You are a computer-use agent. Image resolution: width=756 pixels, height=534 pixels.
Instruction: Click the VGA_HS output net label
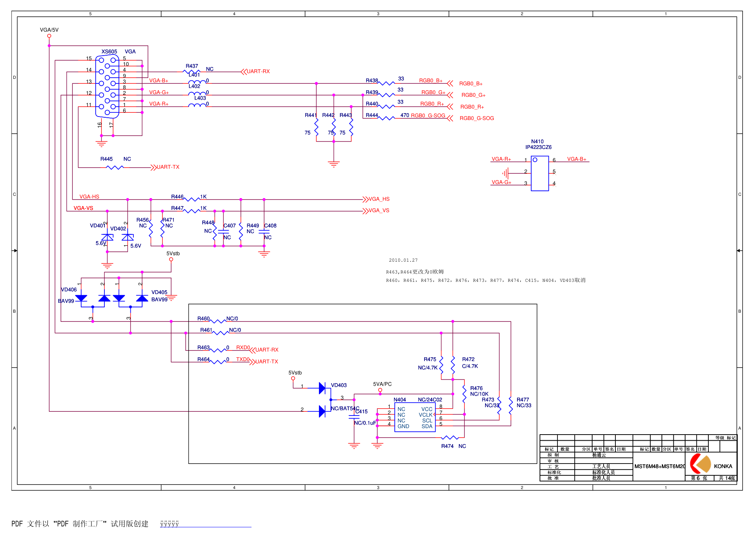click(379, 199)
